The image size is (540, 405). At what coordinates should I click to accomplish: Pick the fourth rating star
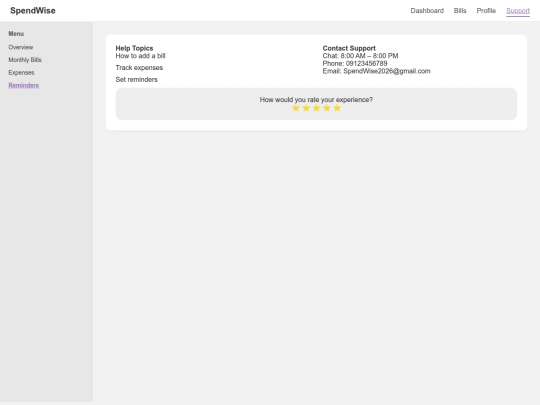point(326,108)
